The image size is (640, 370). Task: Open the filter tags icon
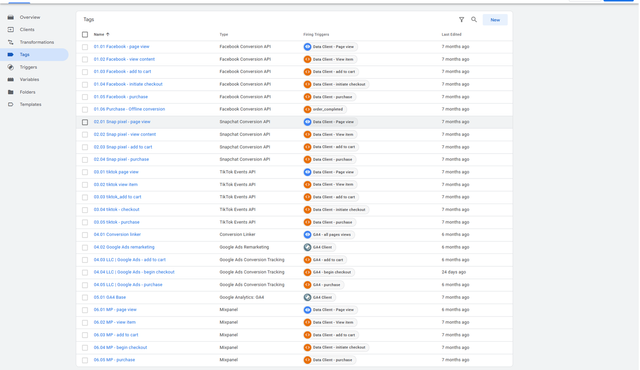(x=461, y=20)
